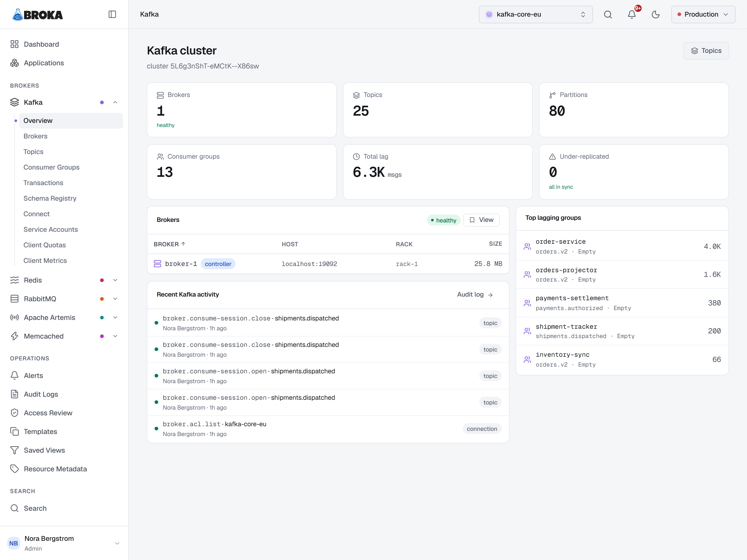
Task: Collapse the sidebar with the panel icon
Action: (x=112, y=14)
